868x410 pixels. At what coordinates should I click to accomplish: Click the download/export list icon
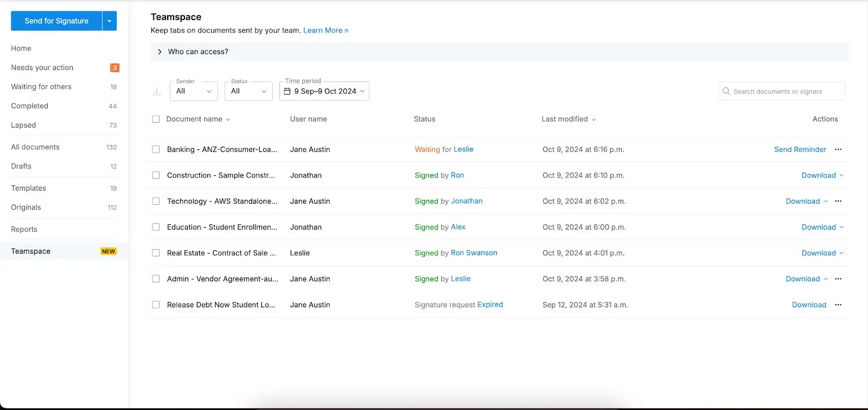point(156,92)
